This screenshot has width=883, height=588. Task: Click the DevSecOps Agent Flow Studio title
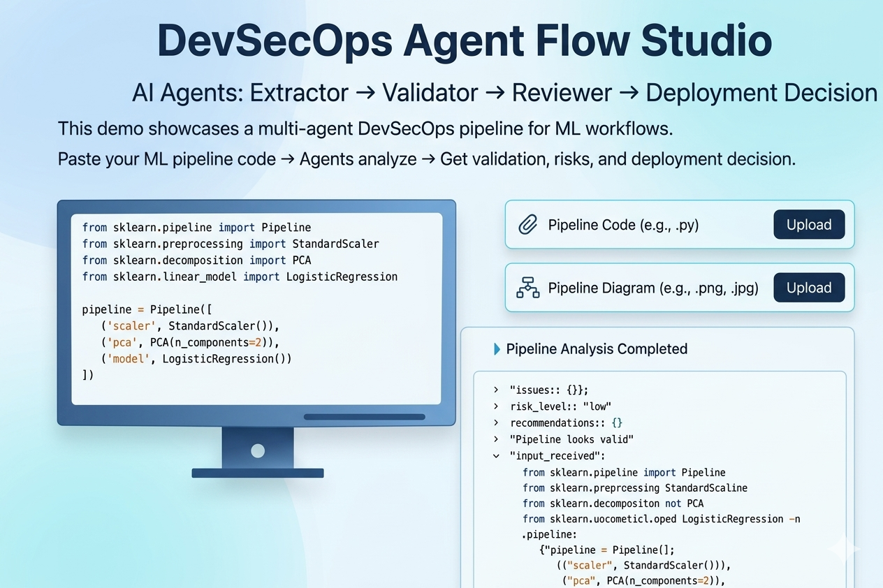click(x=465, y=41)
